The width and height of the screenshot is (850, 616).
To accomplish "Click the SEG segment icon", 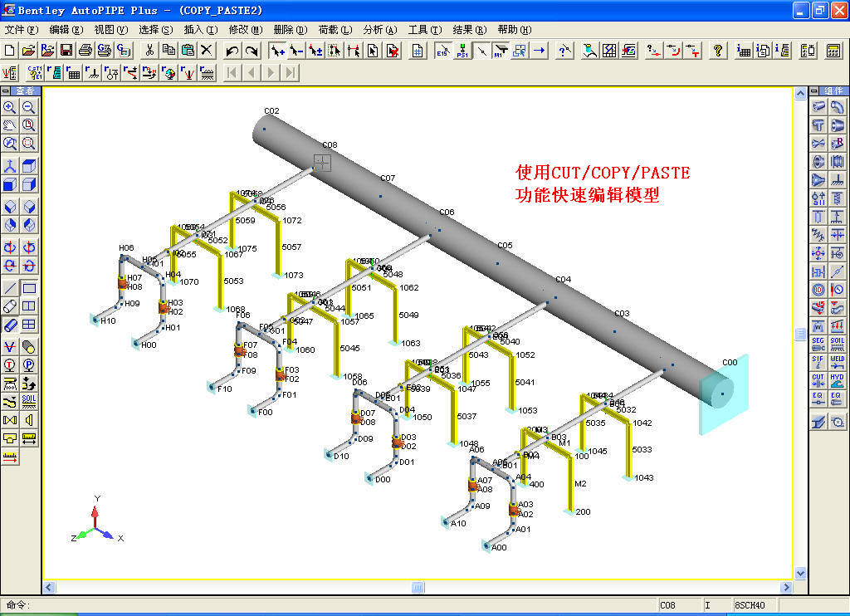I will (818, 344).
